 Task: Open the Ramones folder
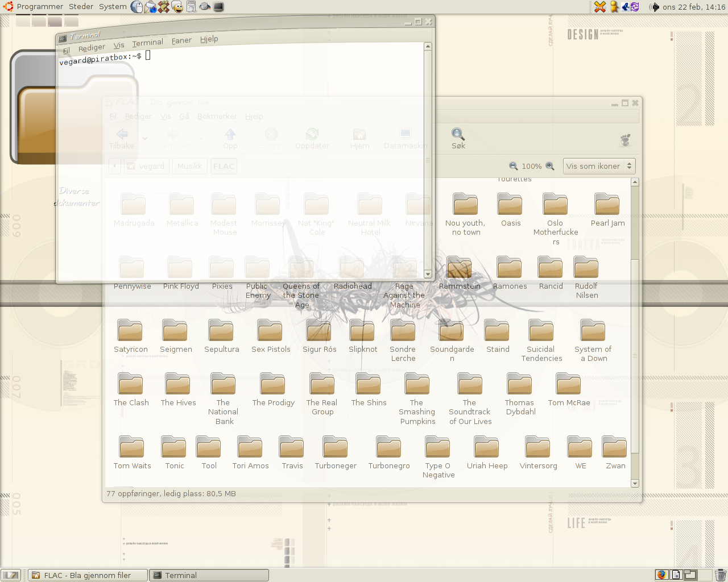[x=510, y=273]
